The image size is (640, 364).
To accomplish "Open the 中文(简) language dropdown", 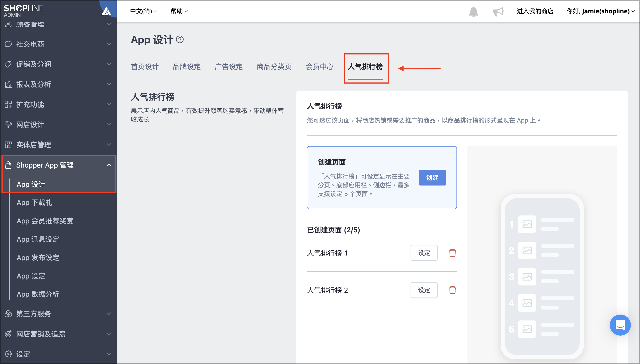I will click(x=144, y=11).
